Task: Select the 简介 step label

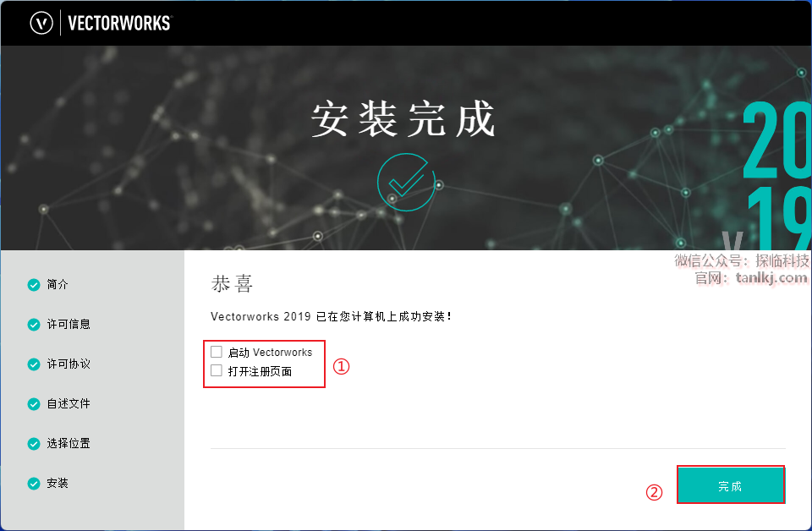Action: [58, 284]
